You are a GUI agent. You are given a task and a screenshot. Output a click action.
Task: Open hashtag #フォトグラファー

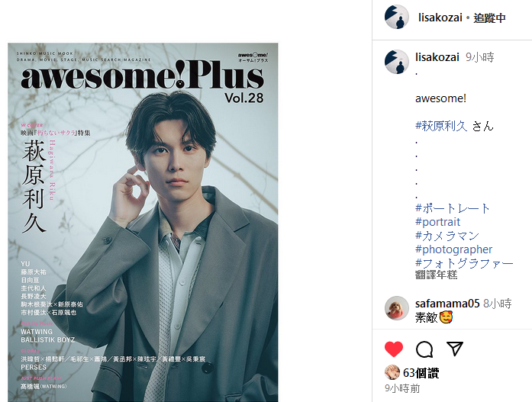tap(464, 263)
